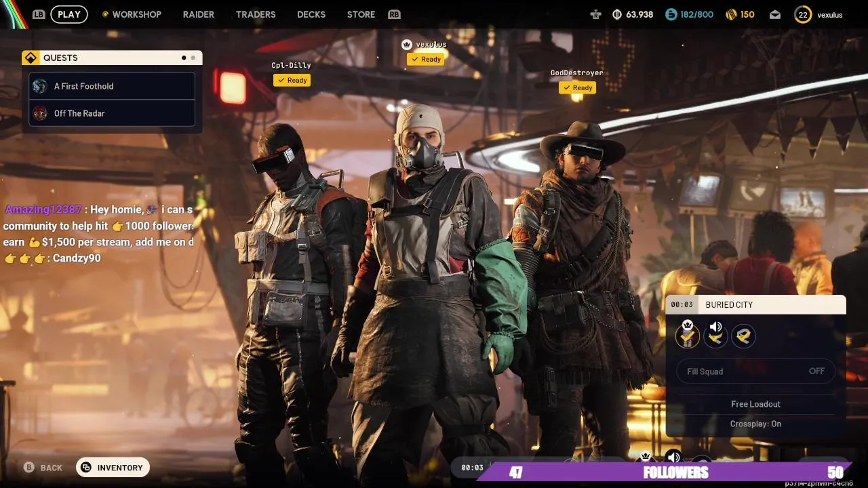Click GodDestroyer's Ready badge
This screenshot has height=488, width=868.
pyautogui.click(x=577, y=87)
